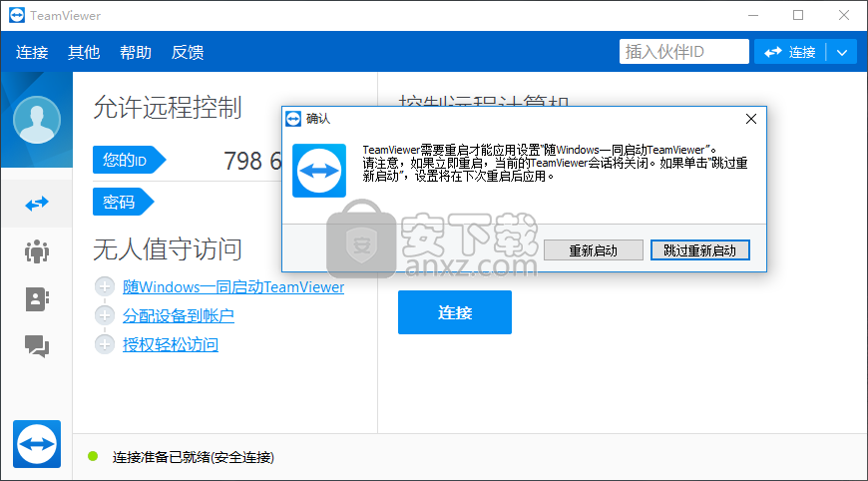Viewport: 868px width, 481px height.
Task: Expand the dropdown arrow next to 连接
Action: (842, 52)
